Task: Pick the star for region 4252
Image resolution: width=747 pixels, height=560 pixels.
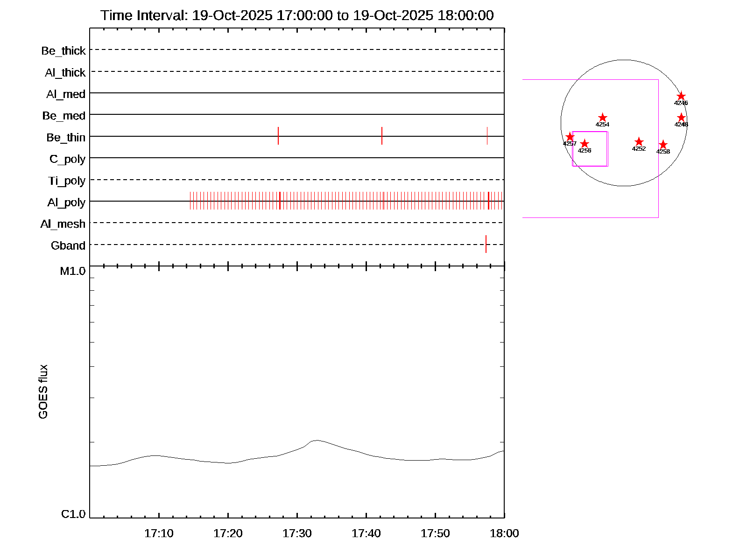Action: point(639,142)
